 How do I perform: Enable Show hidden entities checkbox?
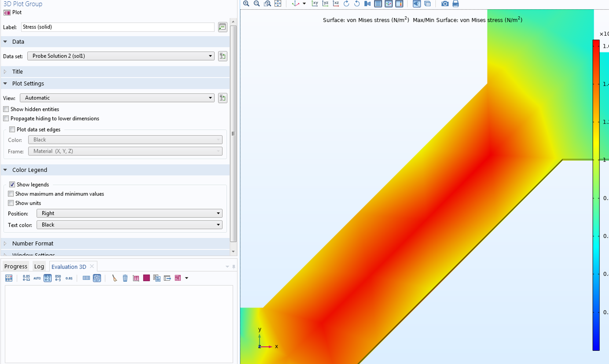(6, 109)
